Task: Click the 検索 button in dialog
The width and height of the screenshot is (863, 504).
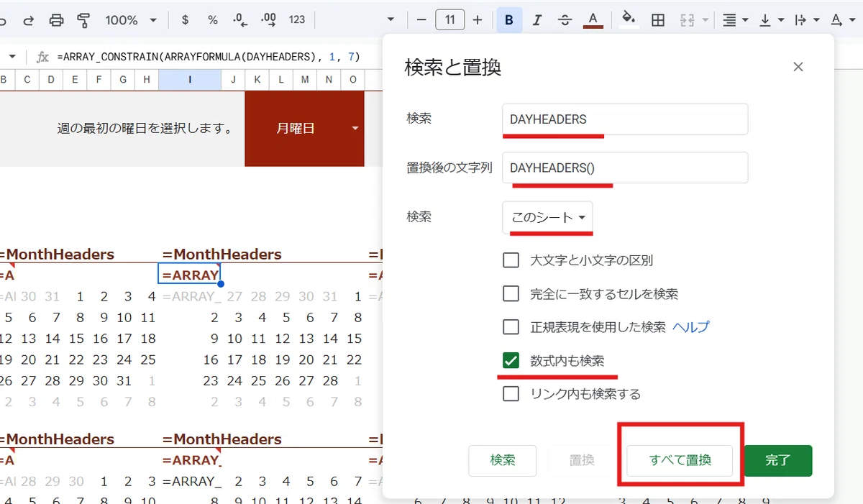Action: tap(503, 461)
